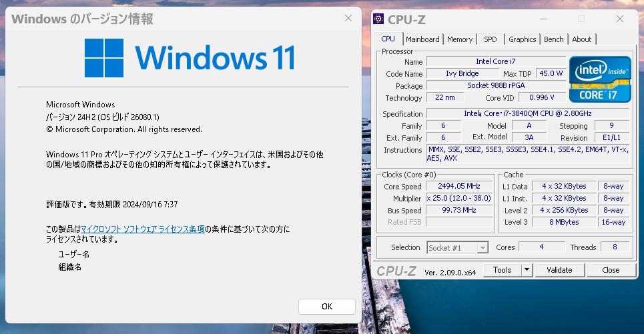Image resolution: width=644 pixels, height=334 pixels.
Task: Click the Ext. Model value '3A'
Action: (x=529, y=137)
